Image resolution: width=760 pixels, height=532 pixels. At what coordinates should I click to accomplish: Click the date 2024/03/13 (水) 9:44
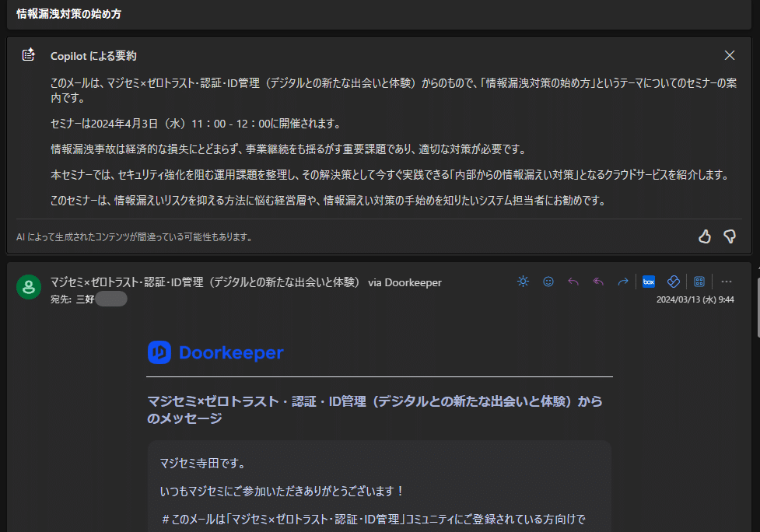point(695,299)
